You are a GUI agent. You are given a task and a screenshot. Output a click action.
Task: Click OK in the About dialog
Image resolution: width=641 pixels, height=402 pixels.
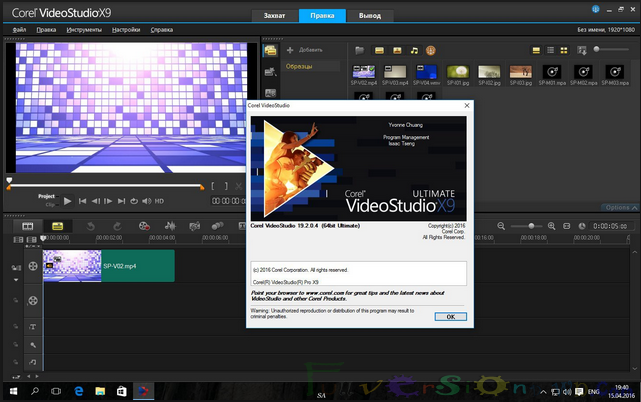[x=450, y=317]
